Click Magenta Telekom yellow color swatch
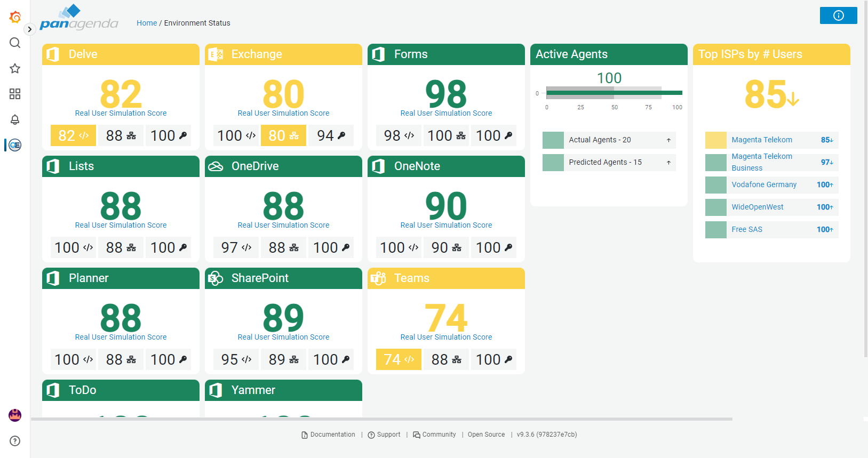Image resolution: width=868 pixels, height=458 pixels. point(716,140)
